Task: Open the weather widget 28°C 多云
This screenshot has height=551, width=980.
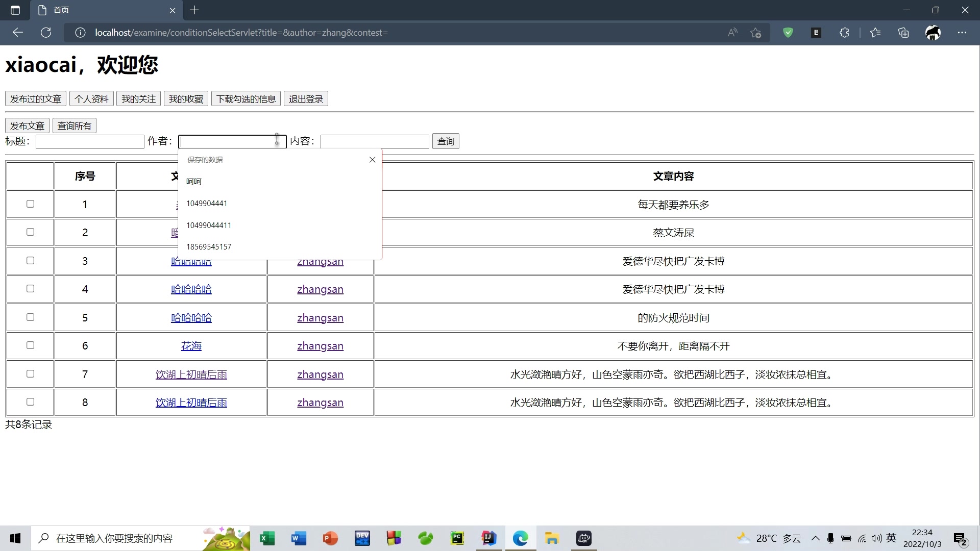Action: [769, 538]
